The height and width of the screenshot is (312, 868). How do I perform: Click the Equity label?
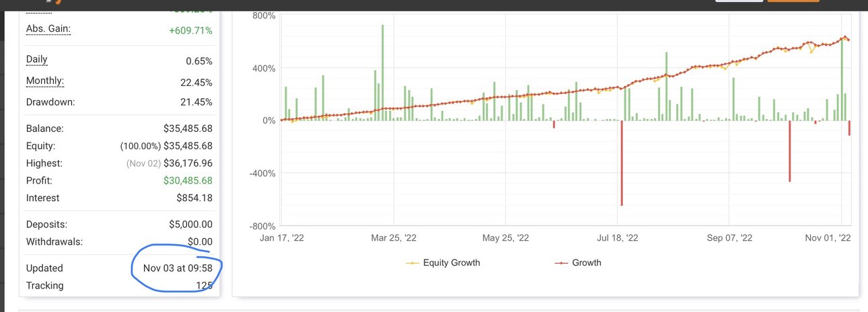click(41, 146)
